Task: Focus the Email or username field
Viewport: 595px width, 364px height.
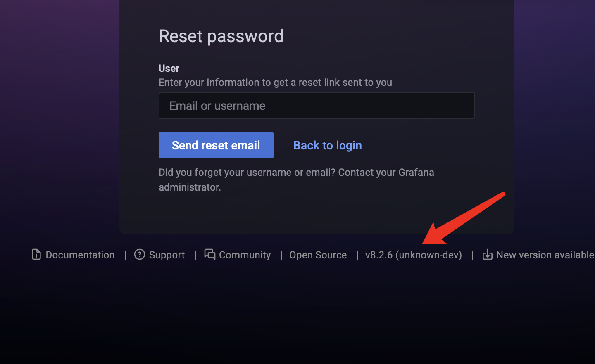Action: [x=317, y=106]
